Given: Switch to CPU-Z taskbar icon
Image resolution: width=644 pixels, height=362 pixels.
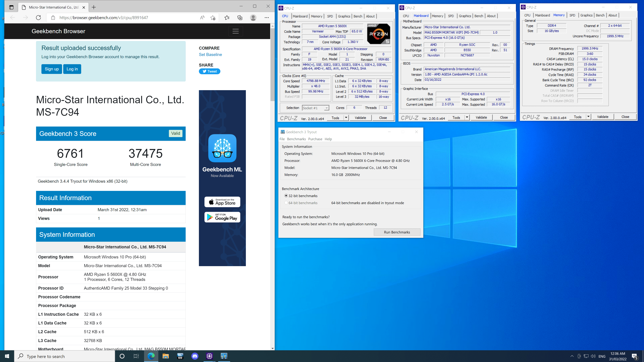Looking at the screenshot, I should pyautogui.click(x=209, y=356).
